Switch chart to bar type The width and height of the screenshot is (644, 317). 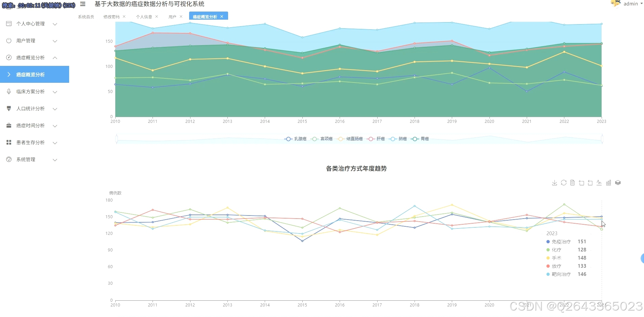click(608, 183)
